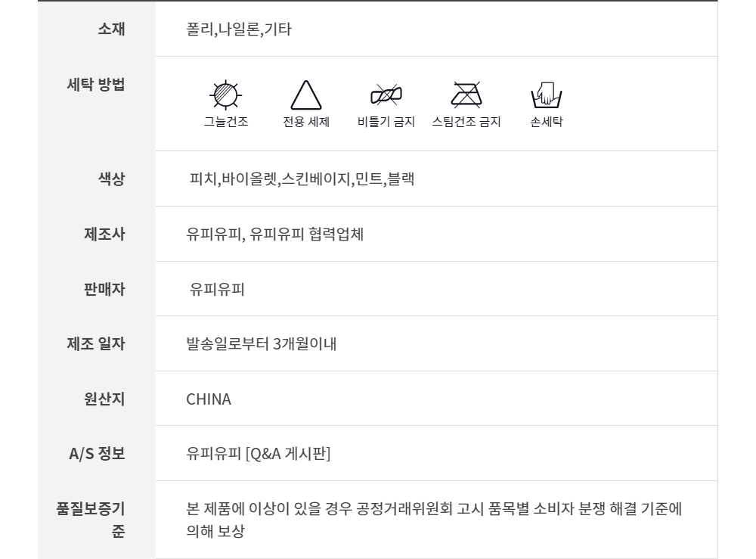Click the 제조 일자 row label
756x559 pixels.
(97, 344)
